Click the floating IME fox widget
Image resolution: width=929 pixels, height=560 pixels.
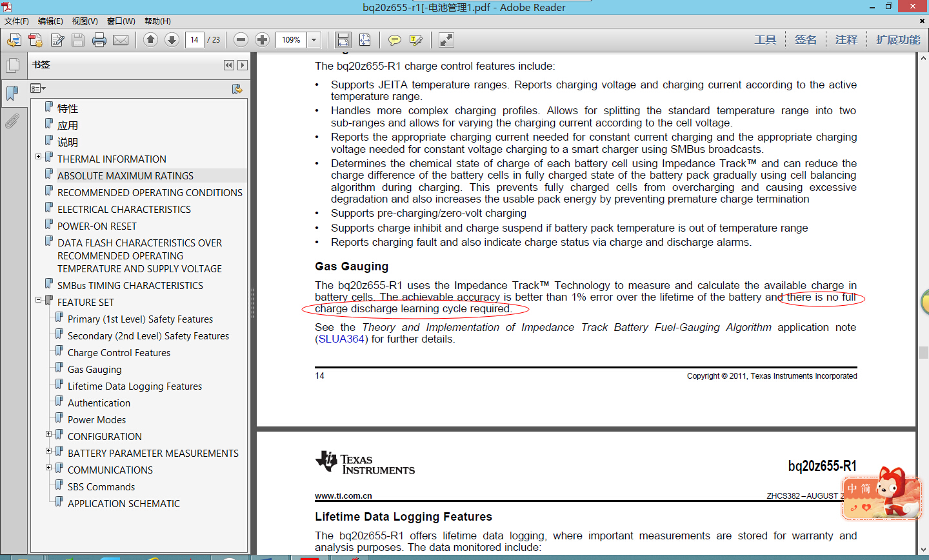coord(883,494)
